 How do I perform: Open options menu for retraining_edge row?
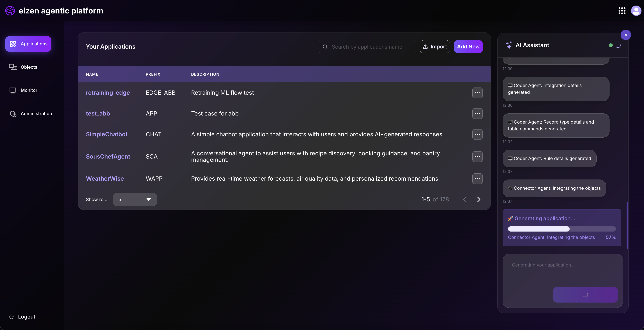click(477, 93)
